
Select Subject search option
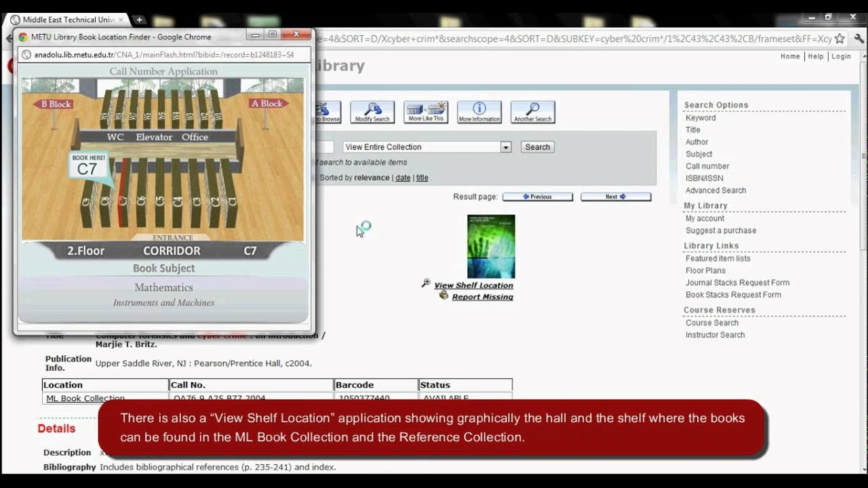698,155
